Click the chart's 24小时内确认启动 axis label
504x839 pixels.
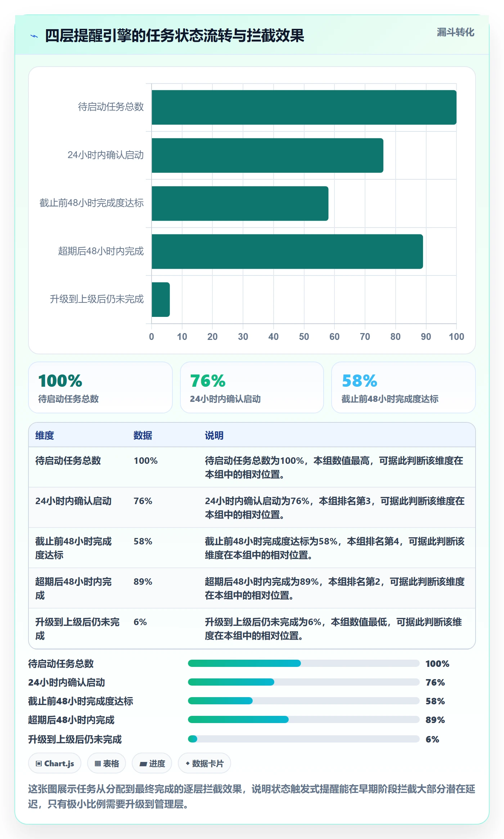tap(106, 155)
